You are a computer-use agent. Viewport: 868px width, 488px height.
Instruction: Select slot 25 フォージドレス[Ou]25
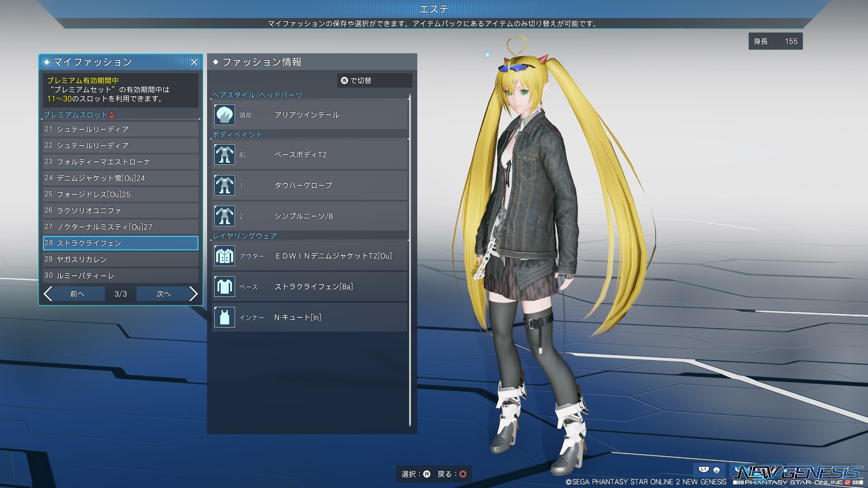coord(121,194)
